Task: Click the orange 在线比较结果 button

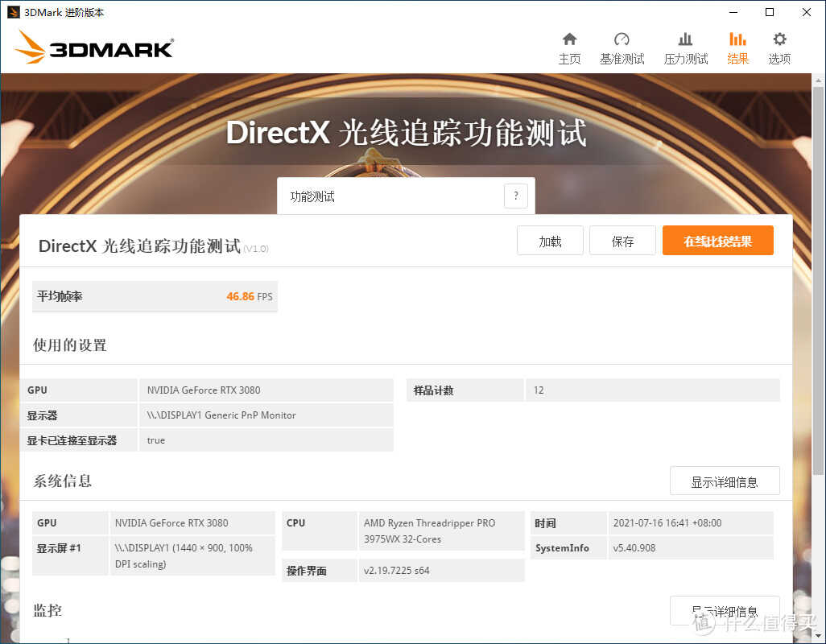Action: coord(717,241)
